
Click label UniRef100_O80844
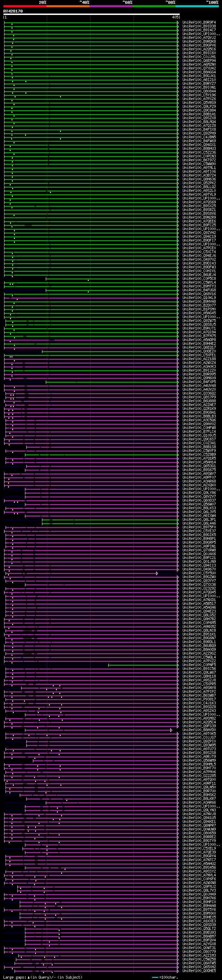[199, 91]
